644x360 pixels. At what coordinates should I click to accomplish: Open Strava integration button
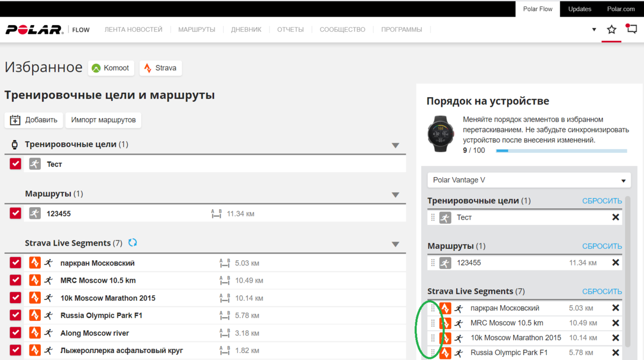pyautogui.click(x=161, y=68)
